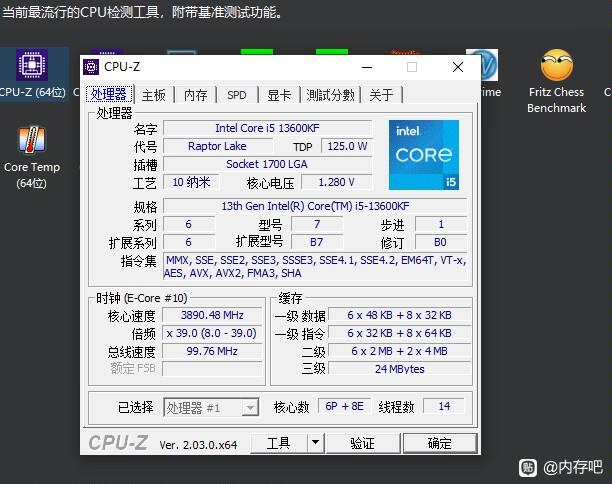This screenshot has width=612, height=484.
Task: Click the 验证 button
Action: click(x=363, y=443)
